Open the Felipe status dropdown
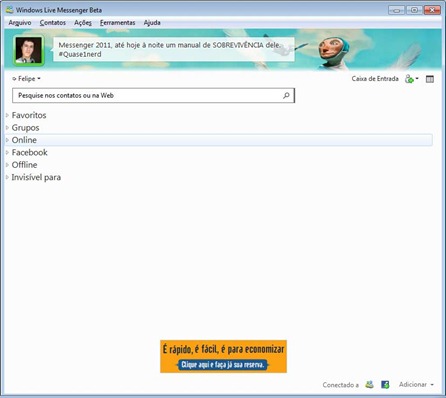 click(x=26, y=79)
